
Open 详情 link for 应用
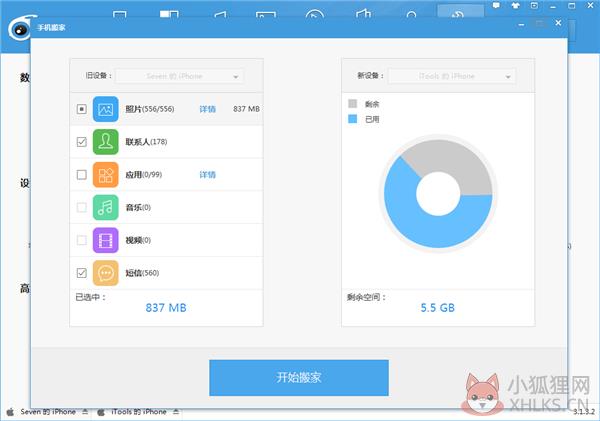(x=207, y=175)
